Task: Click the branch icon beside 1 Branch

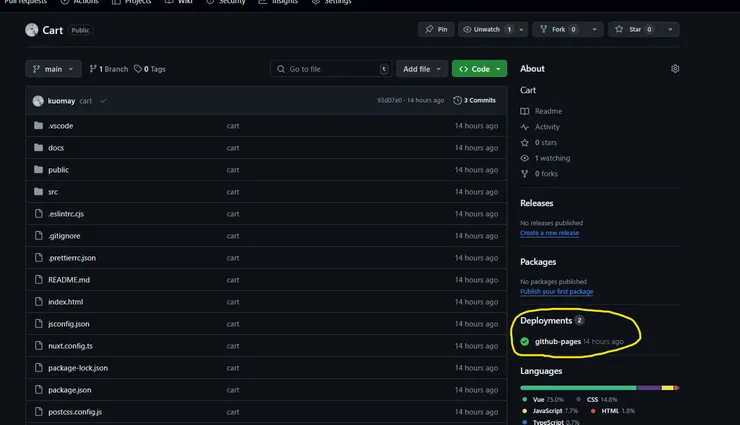Action: click(93, 69)
